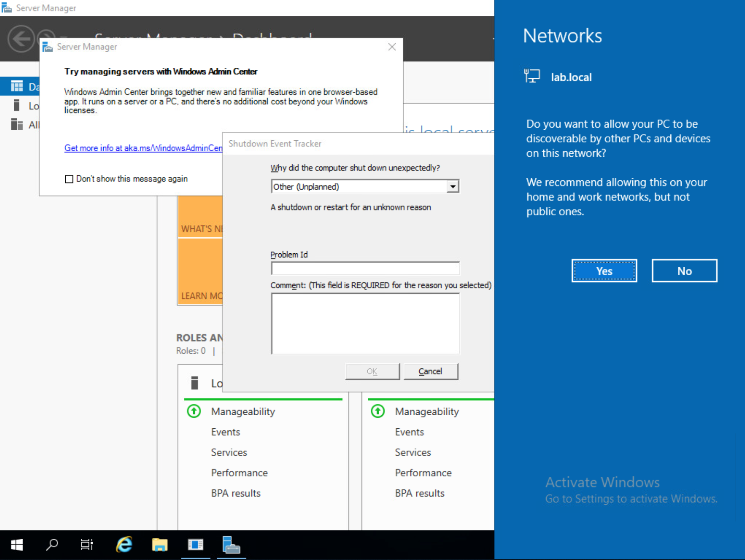Click Local Server tile header icon
Image resolution: width=745 pixels, height=560 pixels.
pyautogui.click(x=195, y=383)
